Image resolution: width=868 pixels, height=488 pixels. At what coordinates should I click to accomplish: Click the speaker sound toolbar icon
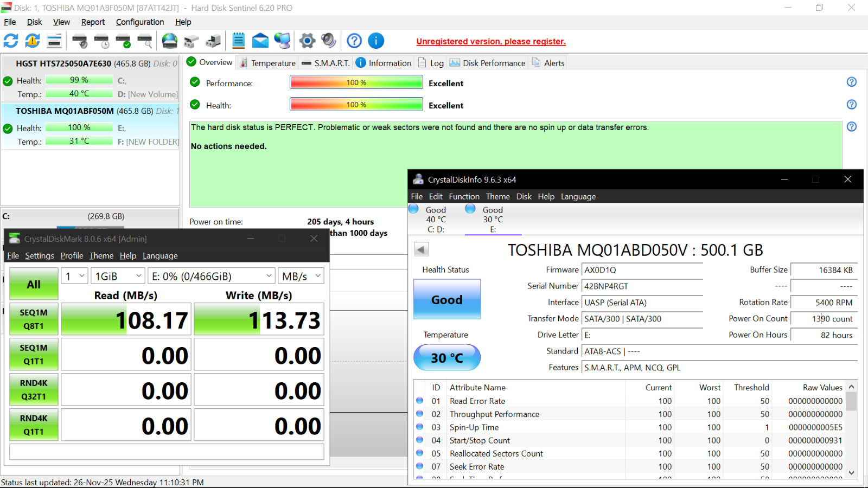pyautogui.click(x=329, y=41)
